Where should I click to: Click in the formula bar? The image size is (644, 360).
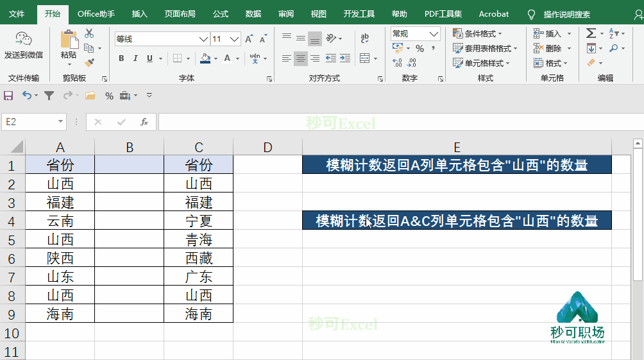(x=402, y=122)
